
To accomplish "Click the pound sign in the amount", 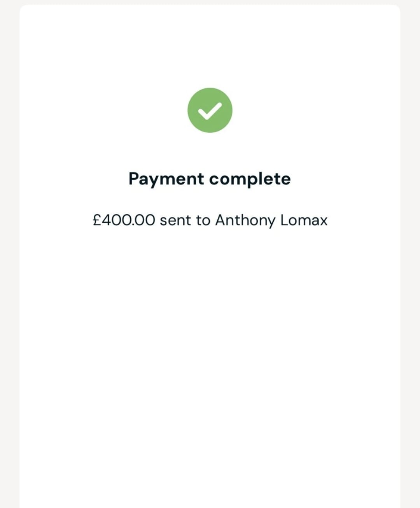I will point(97,220).
